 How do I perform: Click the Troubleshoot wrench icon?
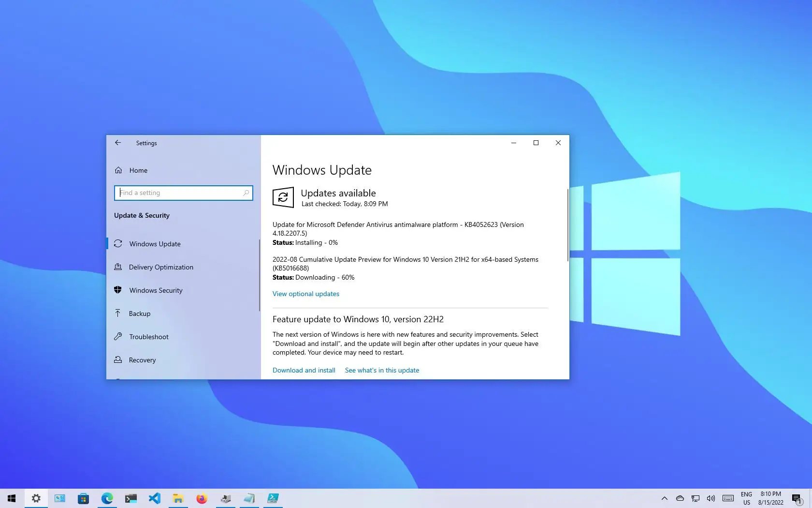pyautogui.click(x=118, y=336)
